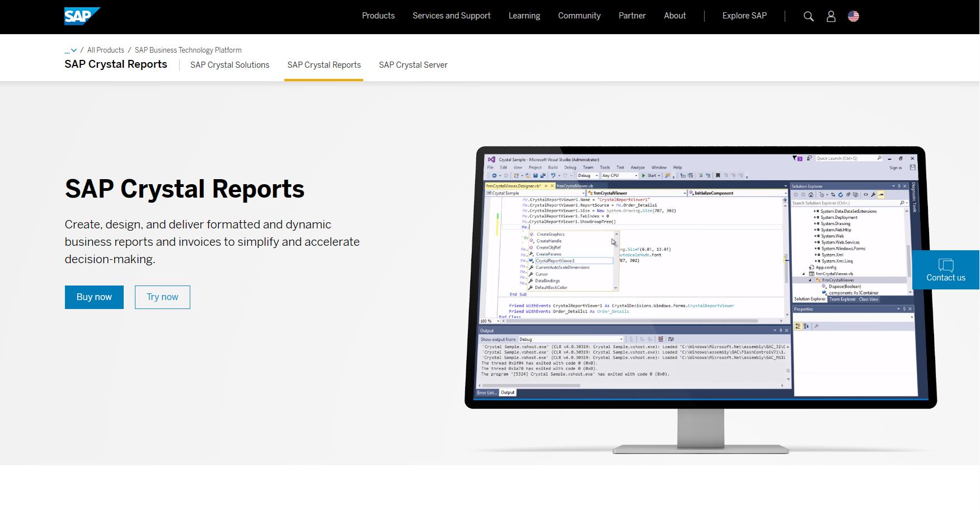Viewport: 980px width, 510px height.
Task: Click the editor 100% zoom control
Action: coord(485,320)
